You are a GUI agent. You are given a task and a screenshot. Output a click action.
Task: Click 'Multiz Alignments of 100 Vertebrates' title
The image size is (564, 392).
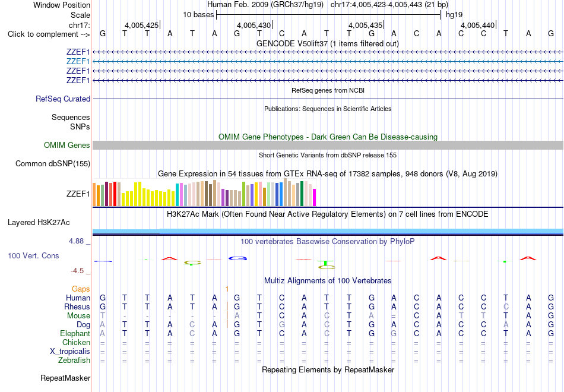(x=328, y=281)
